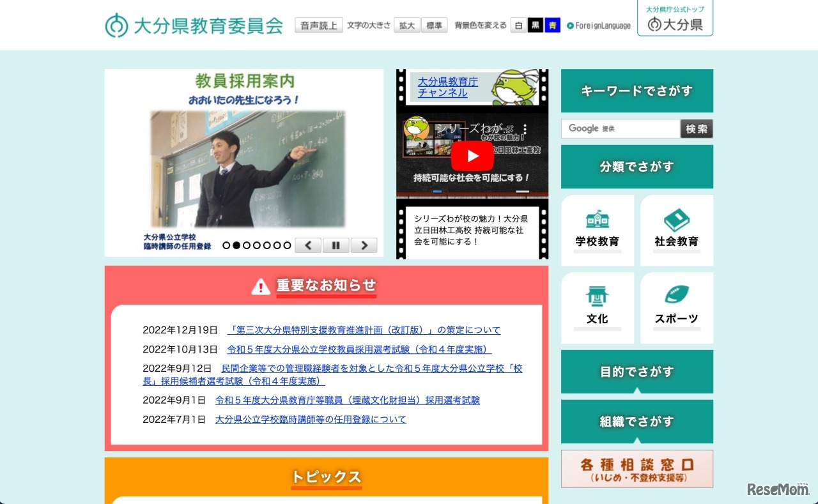Click the トピックス heading
This screenshot has width=818, height=504.
(326, 477)
